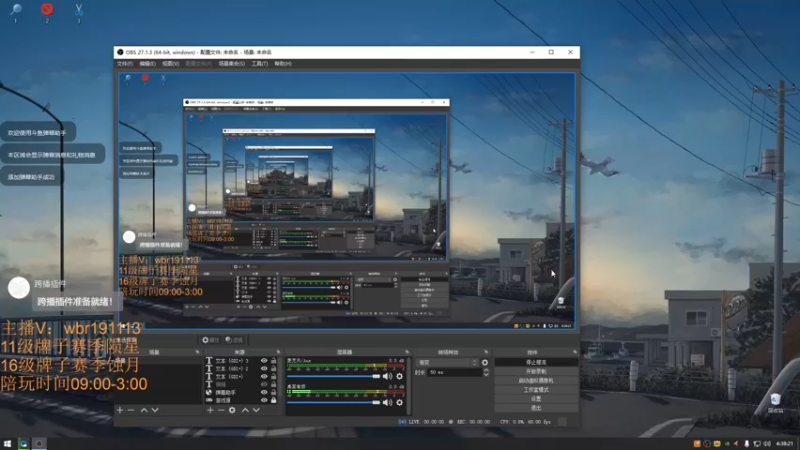Toggle visibility of 文本 (GDI+) 3 source
Screen dimensions: 800x450
[x=264, y=361]
